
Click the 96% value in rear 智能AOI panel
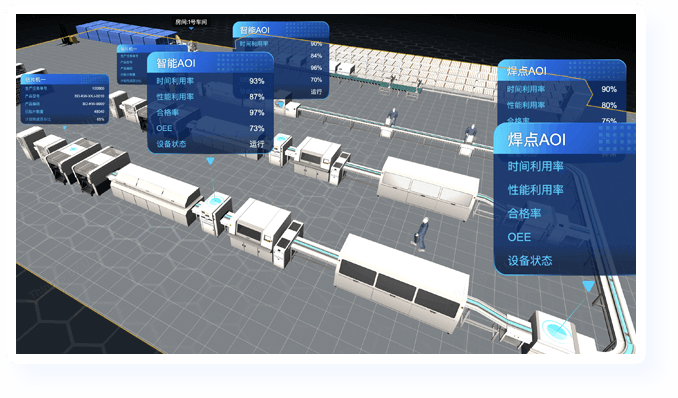[x=316, y=68]
